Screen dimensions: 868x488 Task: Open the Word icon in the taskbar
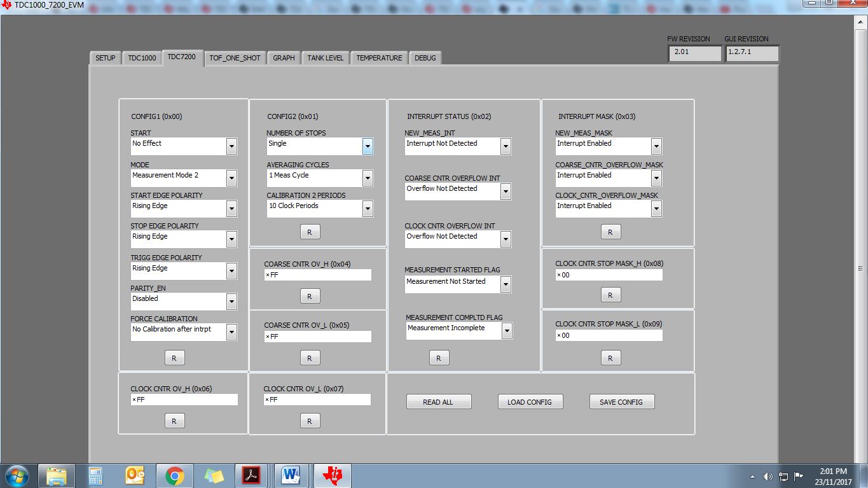coord(291,476)
